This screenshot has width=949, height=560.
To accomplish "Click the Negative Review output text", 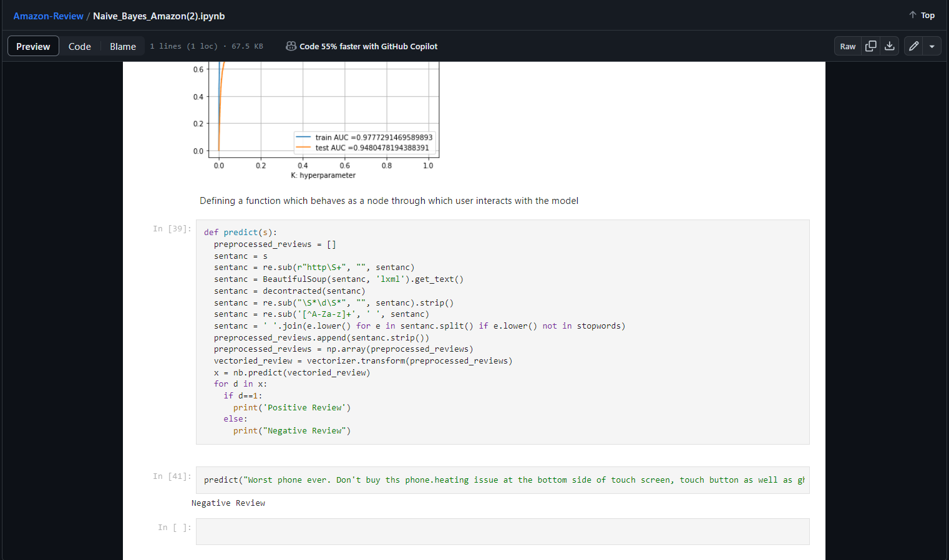I will pyautogui.click(x=228, y=503).
